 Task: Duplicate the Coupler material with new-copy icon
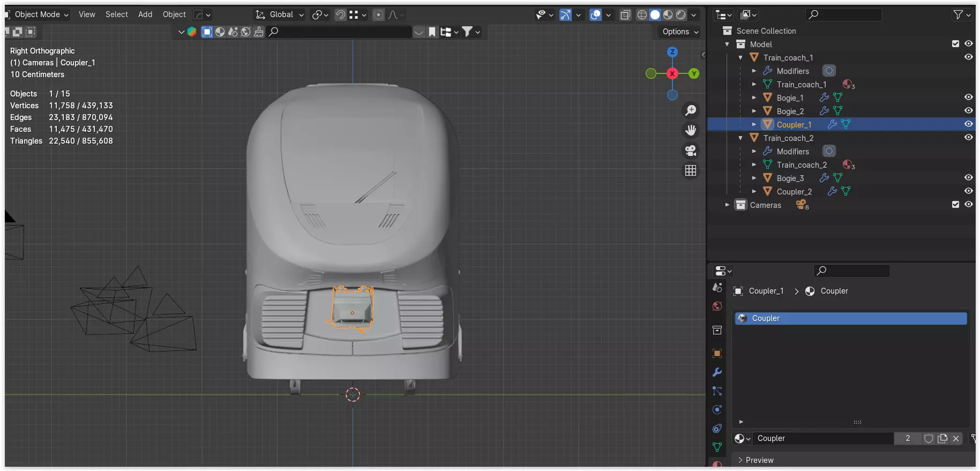click(x=942, y=438)
